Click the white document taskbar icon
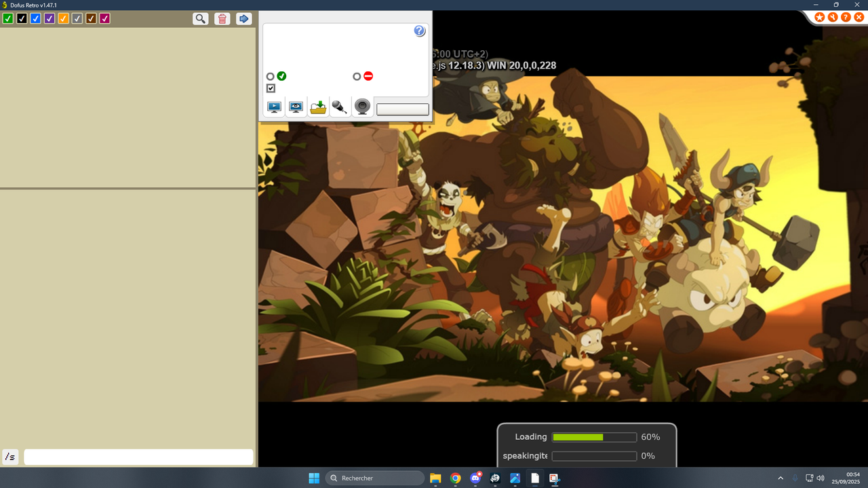868x488 pixels. 535,478
